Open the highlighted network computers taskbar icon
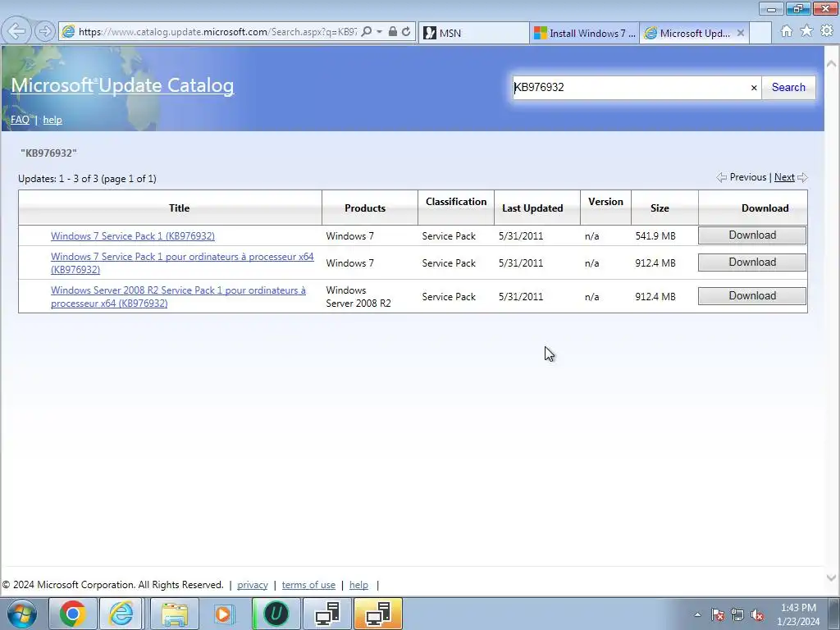 tap(378, 614)
